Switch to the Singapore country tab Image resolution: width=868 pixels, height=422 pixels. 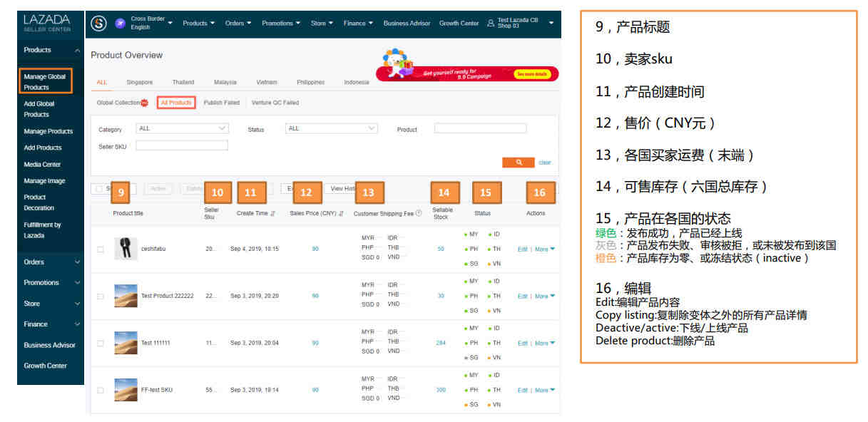point(139,82)
